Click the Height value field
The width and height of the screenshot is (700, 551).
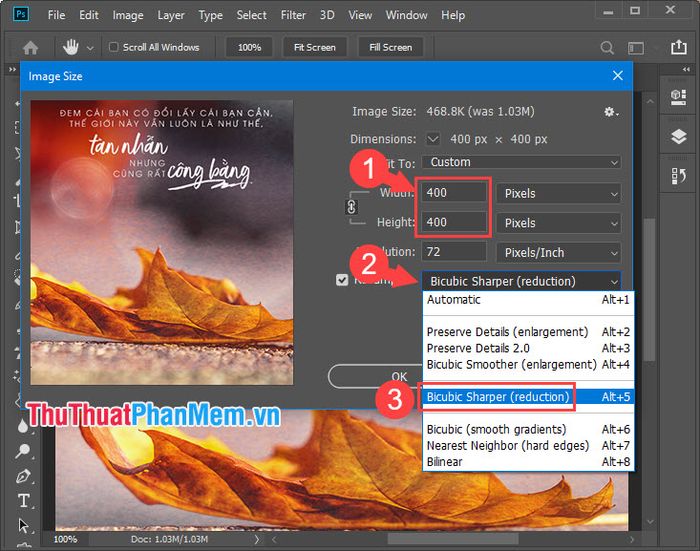454,222
